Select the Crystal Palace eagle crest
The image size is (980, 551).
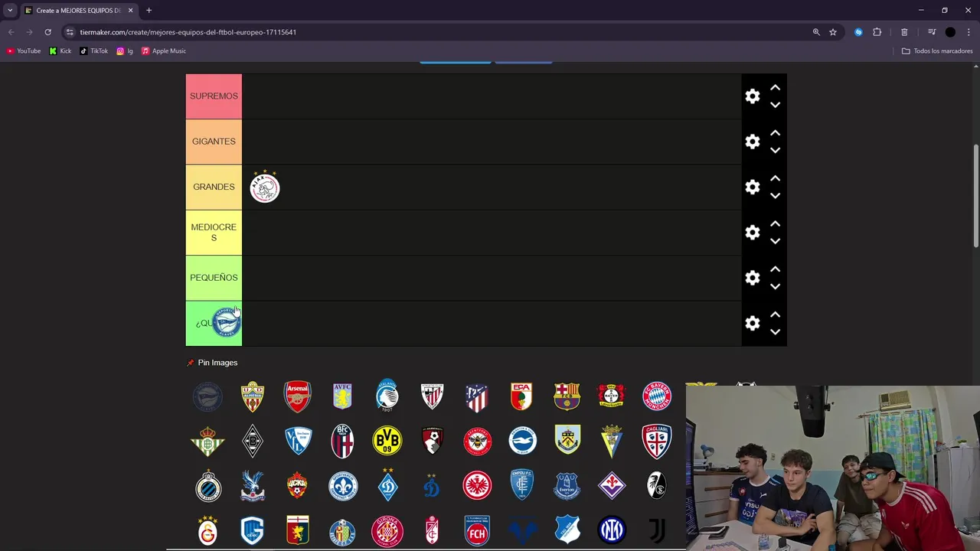click(252, 486)
